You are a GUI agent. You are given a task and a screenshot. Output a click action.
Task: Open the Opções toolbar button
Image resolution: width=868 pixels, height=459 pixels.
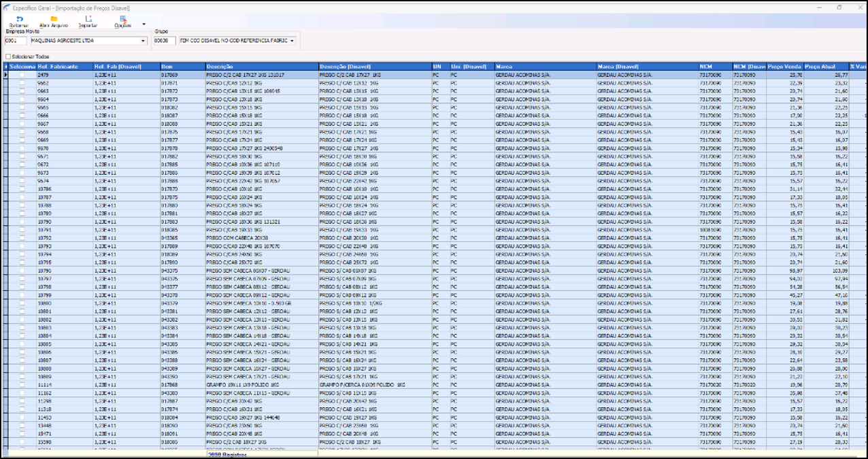coord(123,22)
